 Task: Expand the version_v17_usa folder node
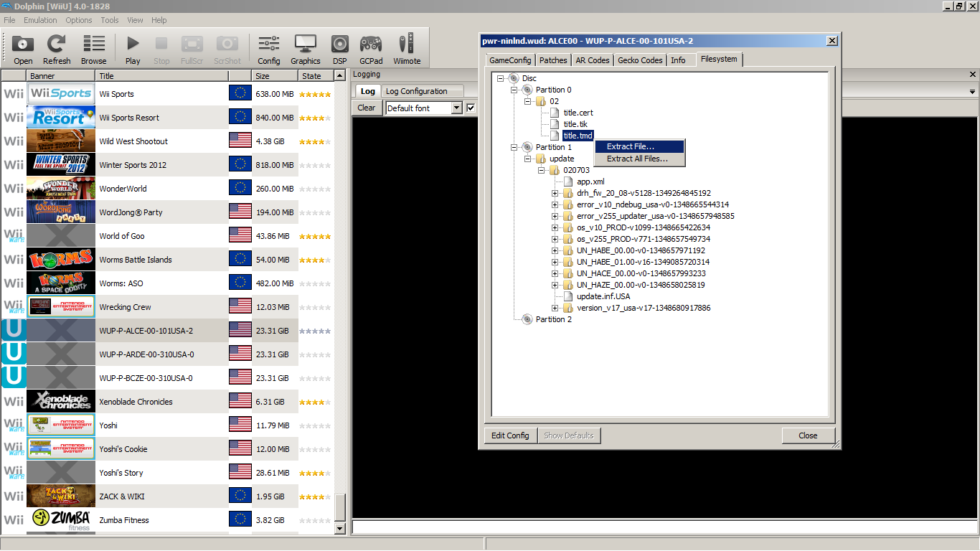point(555,308)
